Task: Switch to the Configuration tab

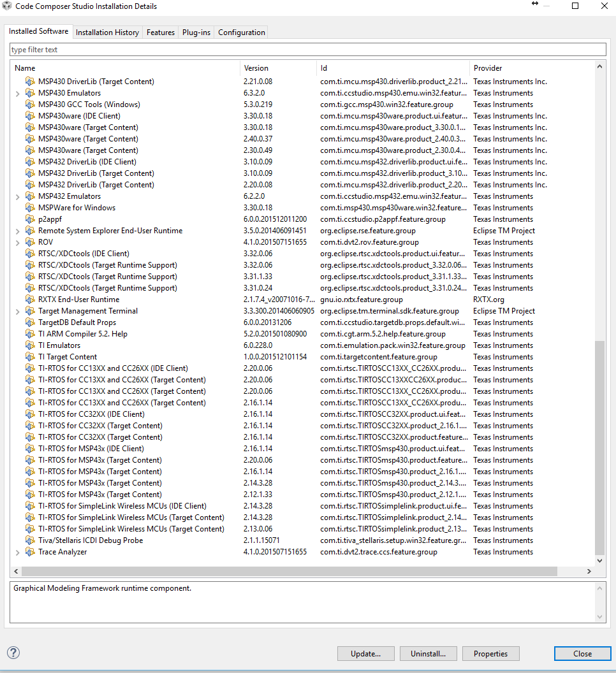Action: pyautogui.click(x=242, y=33)
